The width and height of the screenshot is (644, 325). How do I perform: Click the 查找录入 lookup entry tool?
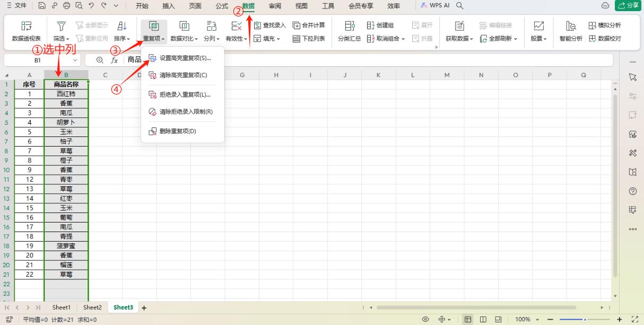coord(269,25)
